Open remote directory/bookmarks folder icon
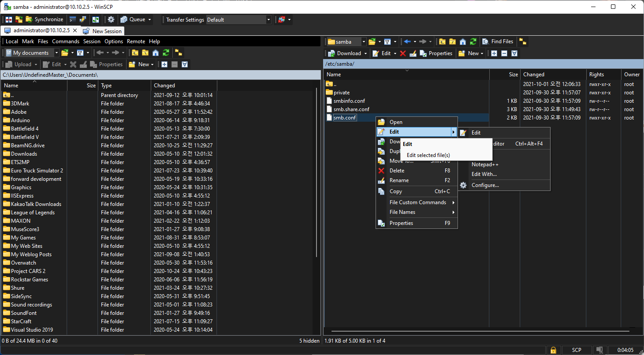Image resolution: width=644 pixels, height=355 pixels. (x=372, y=41)
